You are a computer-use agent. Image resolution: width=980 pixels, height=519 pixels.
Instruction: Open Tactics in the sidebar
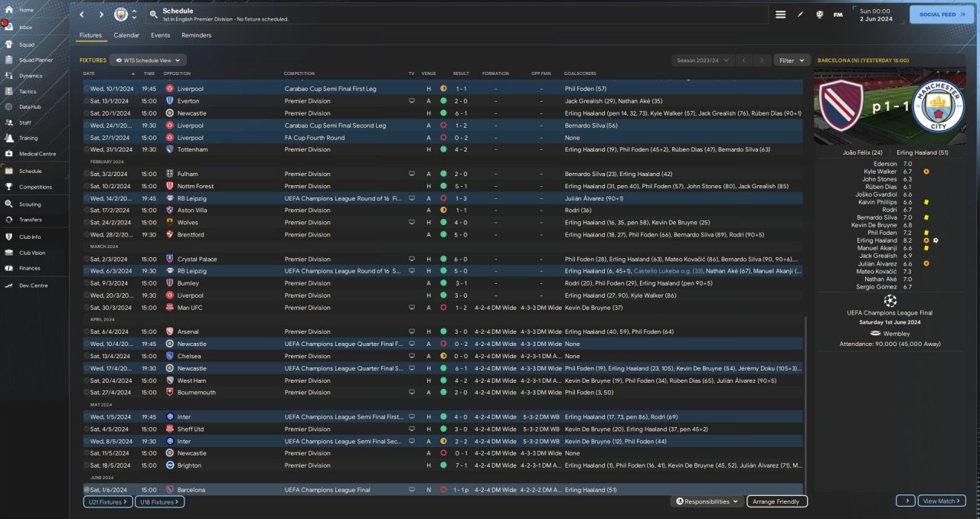[x=28, y=91]
